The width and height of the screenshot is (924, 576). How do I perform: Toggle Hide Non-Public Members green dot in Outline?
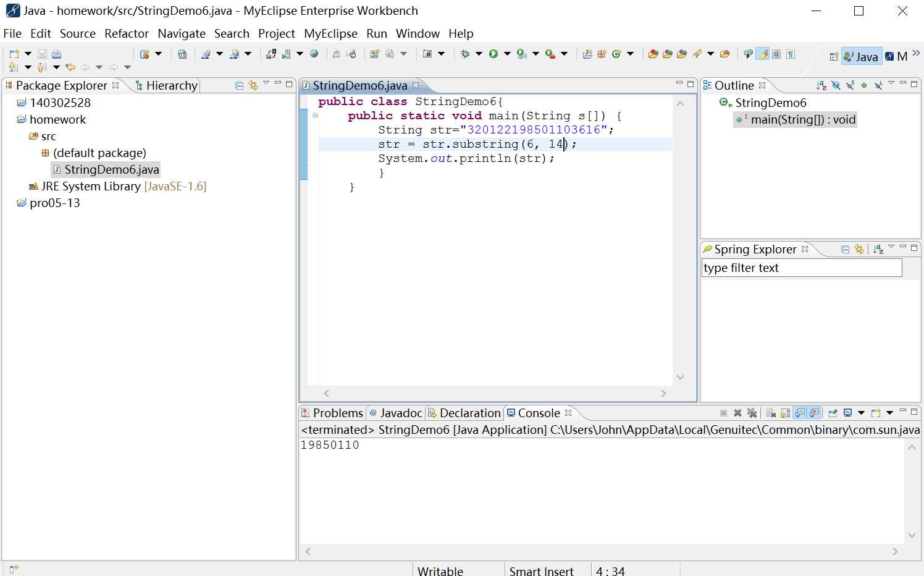(864, 85)
